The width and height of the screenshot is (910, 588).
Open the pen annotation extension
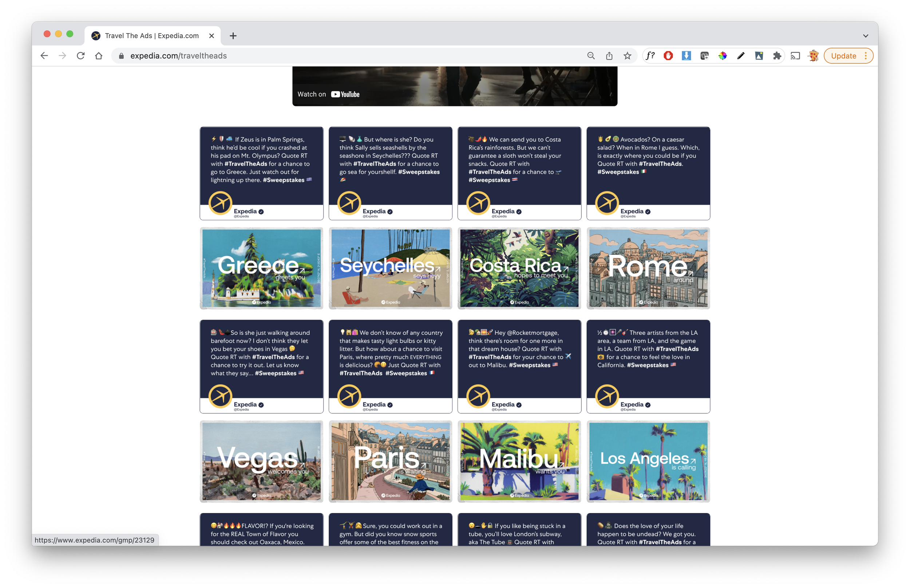point(741,56)
